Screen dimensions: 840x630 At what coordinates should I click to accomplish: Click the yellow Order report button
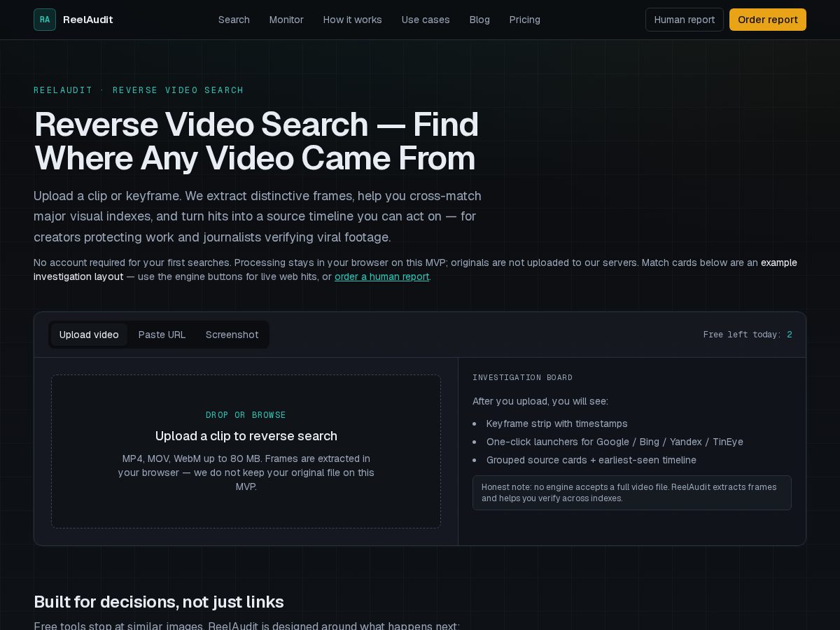767,20
